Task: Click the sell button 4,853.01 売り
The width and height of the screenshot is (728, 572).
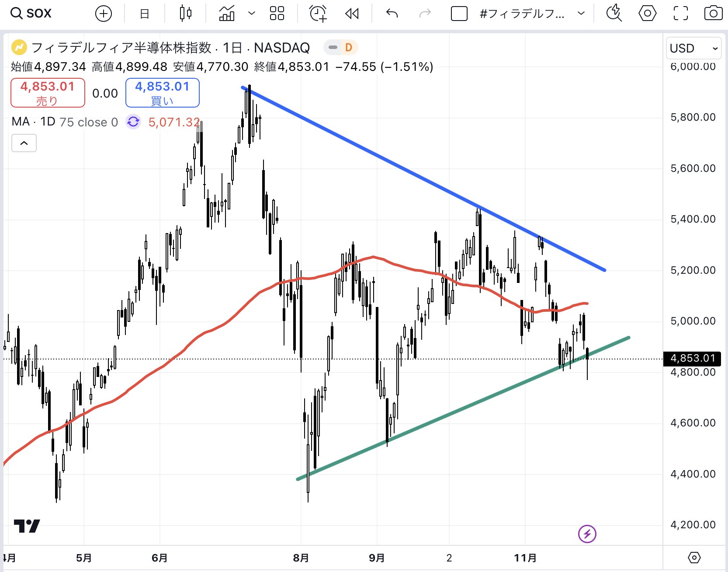Action: click(x=48, y=93)
